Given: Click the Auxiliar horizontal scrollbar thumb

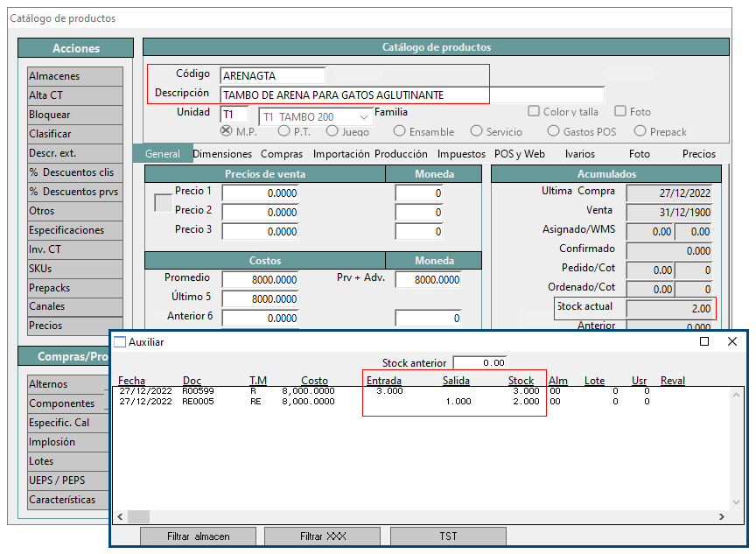Looking at the screenshot, I should point(138,517).
